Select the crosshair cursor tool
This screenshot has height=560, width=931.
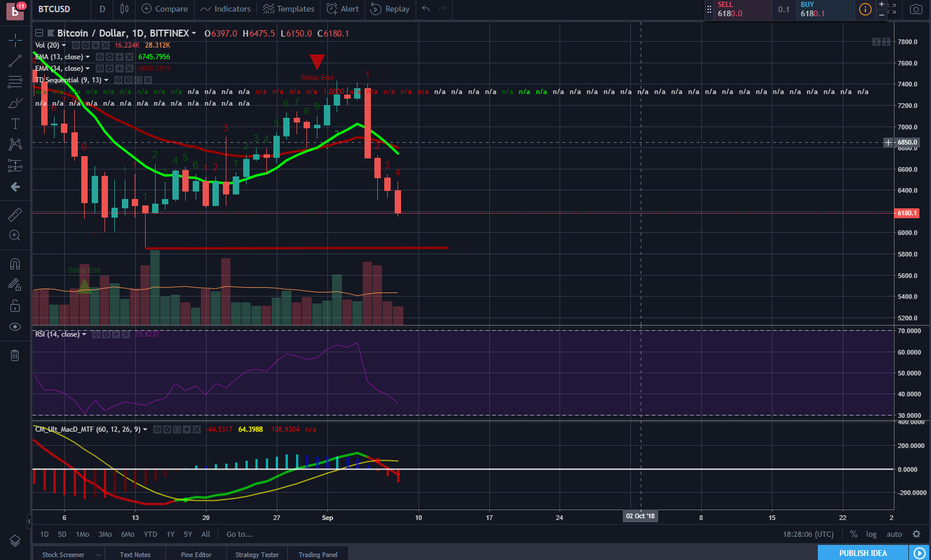click(15, 40)
